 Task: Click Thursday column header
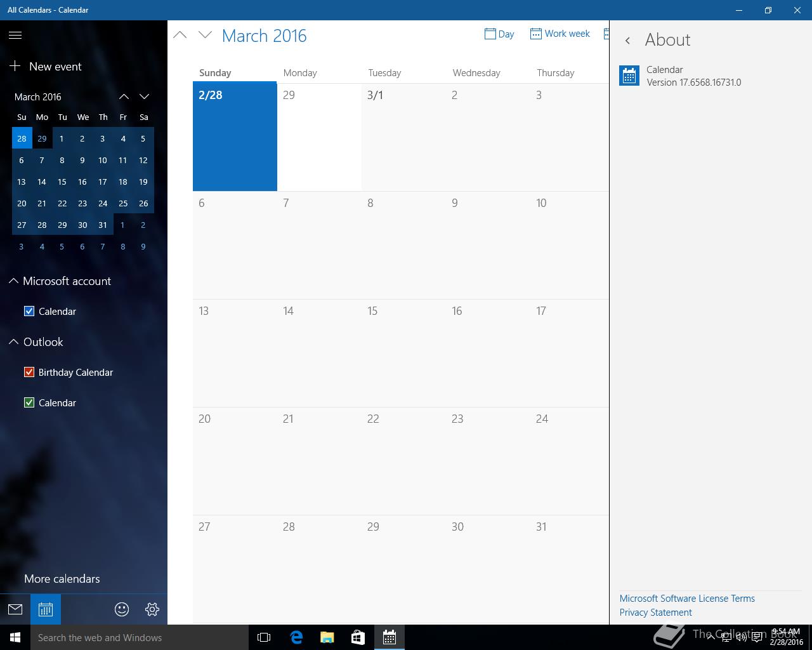(556, 73)
